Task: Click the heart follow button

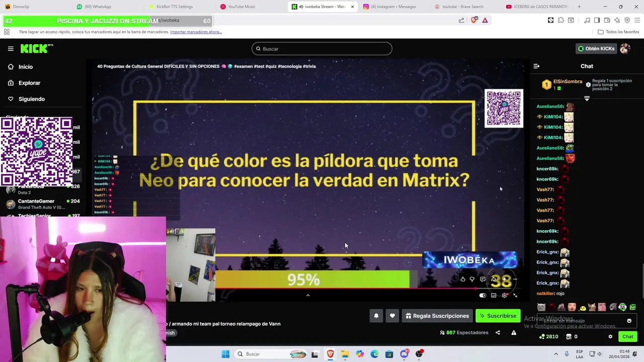Action: point(392,316)
